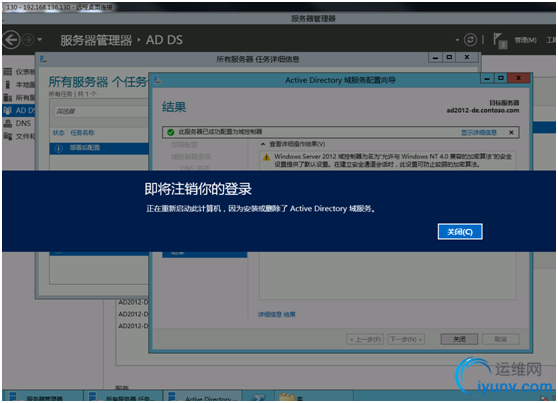This screenshot has width=558, height=403.
Task: Sort by 任务名称 column in task details
Action: 82,133
